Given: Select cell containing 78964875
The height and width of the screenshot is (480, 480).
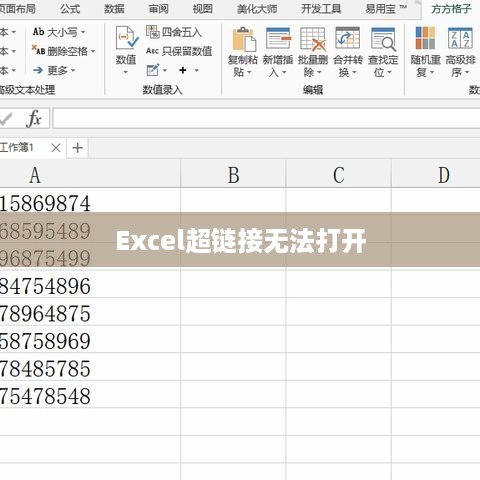Looking at the screenshot, I should (90, 312).
